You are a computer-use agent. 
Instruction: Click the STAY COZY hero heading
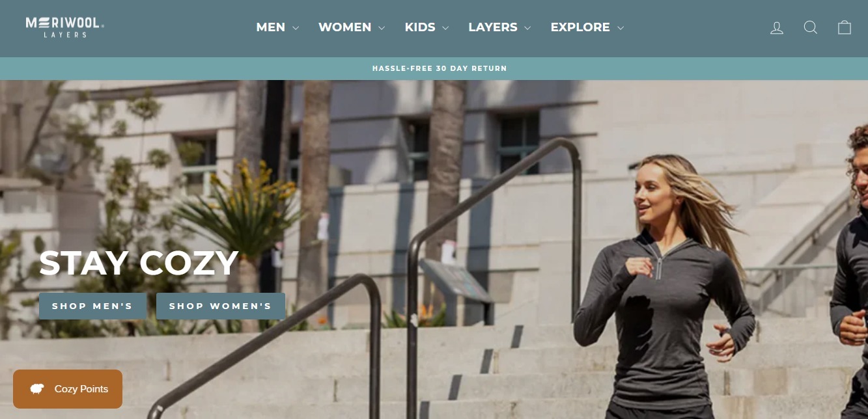point(139,264)
